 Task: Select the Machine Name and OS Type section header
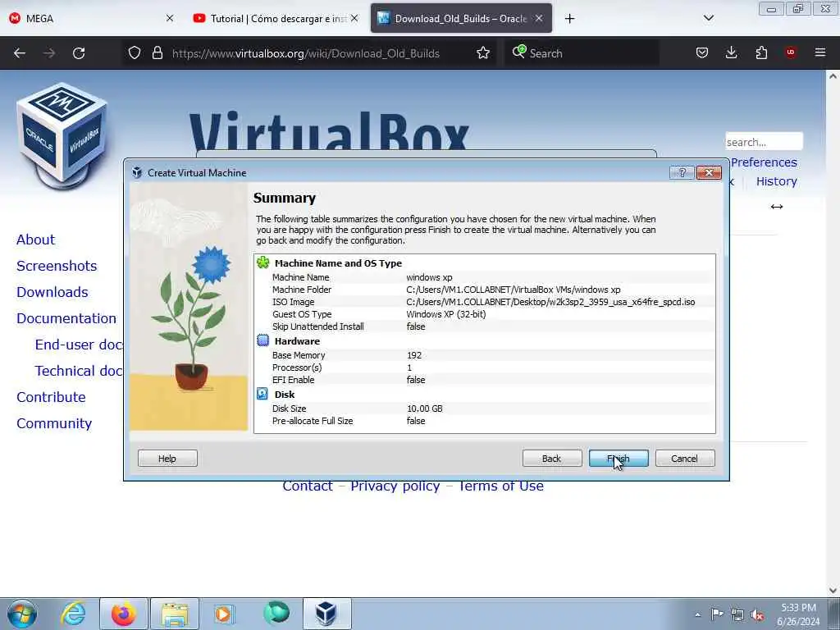click(338, 263)
